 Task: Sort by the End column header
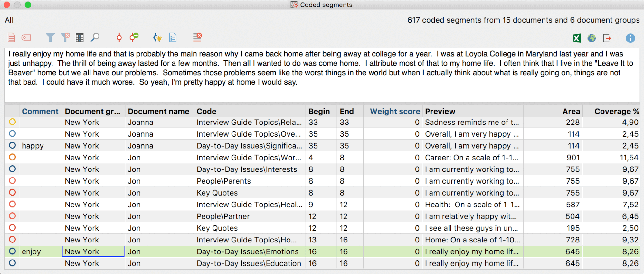350,111
